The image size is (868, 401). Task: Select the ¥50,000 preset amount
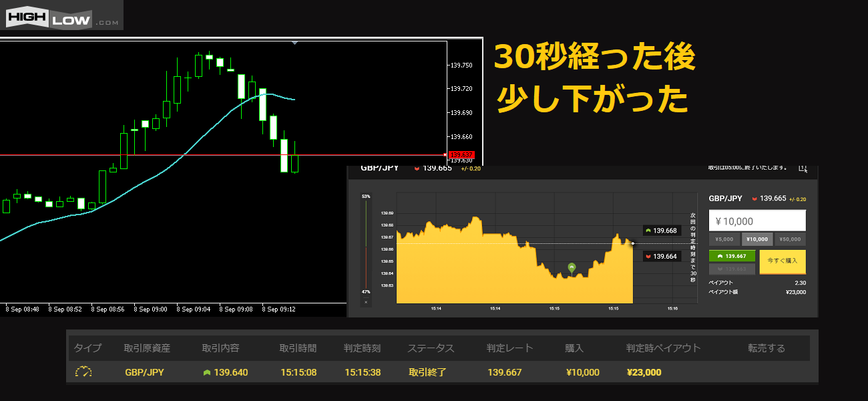[x=790, y=239]
